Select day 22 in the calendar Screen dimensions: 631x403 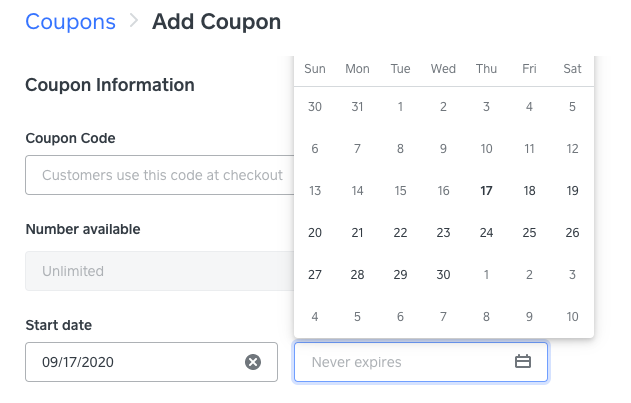tap(400, 233)
